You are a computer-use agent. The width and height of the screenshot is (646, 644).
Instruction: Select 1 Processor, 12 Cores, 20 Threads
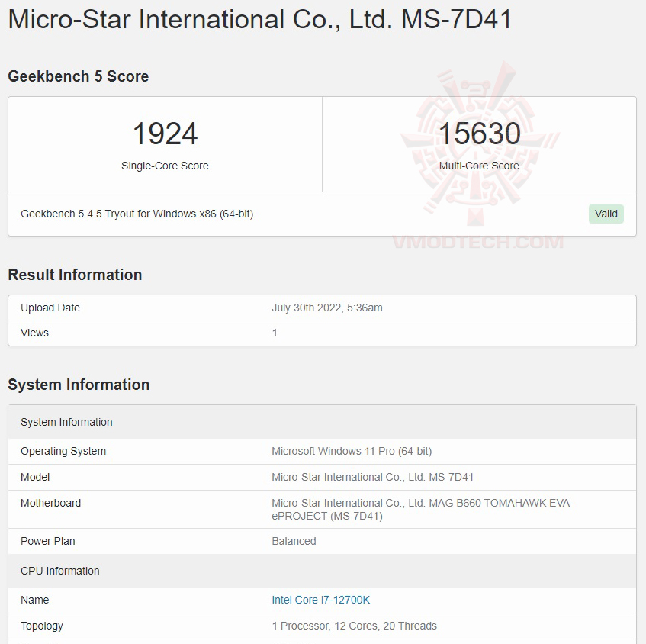point(355,626)
